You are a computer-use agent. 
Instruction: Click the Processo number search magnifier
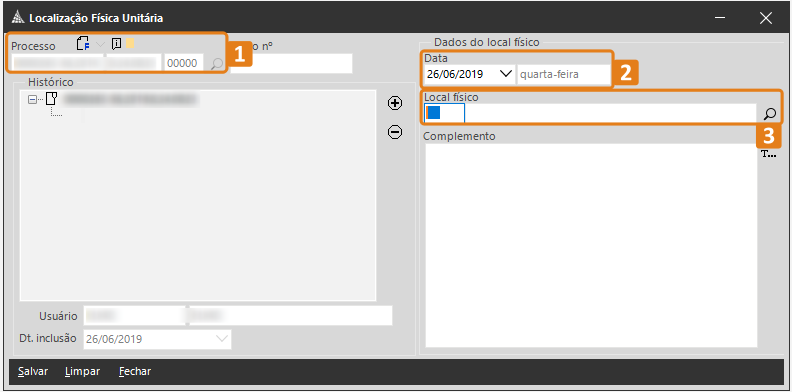click(x=217, y=63)
